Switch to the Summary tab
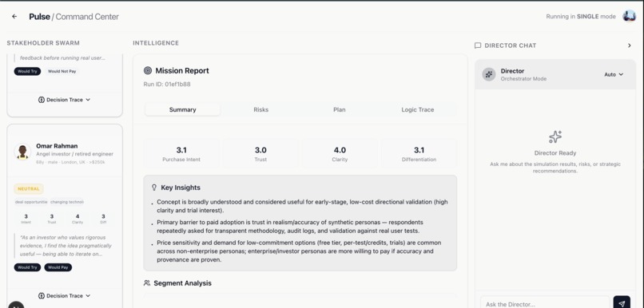The width and height of the screenshot is (644, 308). (182, 109)
